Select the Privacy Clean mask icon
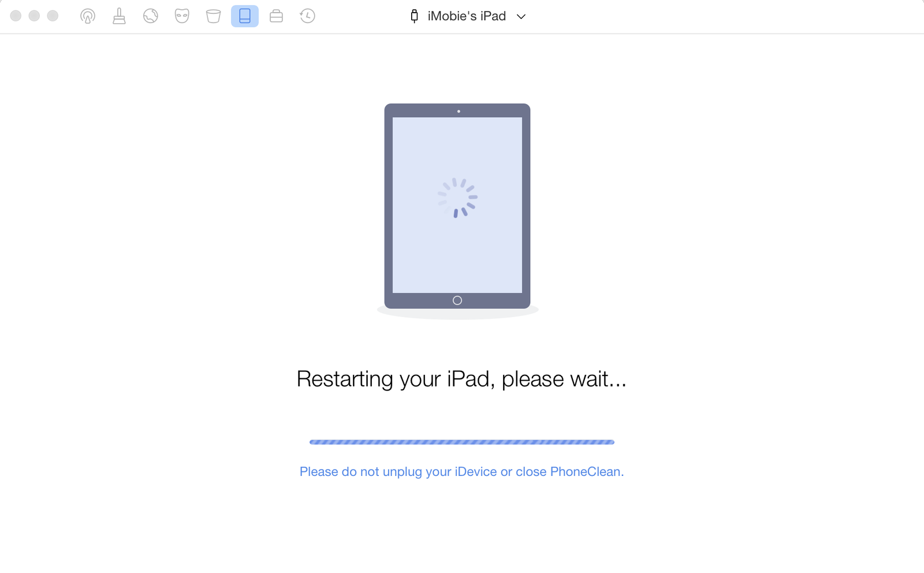The width and height of the screenshot is (924, 573). tap(182, 16)
